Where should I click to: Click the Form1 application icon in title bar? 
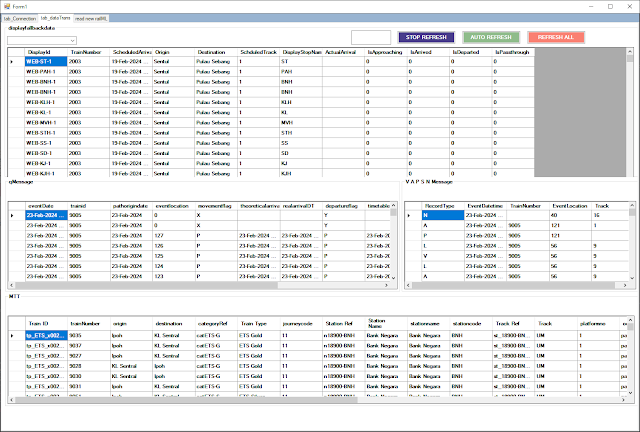click(x=7, y=7)
